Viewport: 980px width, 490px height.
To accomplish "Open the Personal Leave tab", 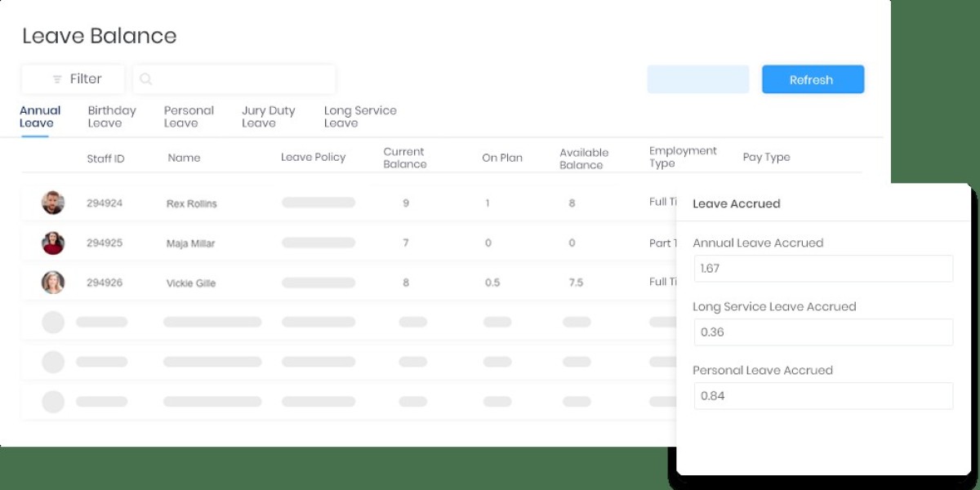I will pos(189,117).
